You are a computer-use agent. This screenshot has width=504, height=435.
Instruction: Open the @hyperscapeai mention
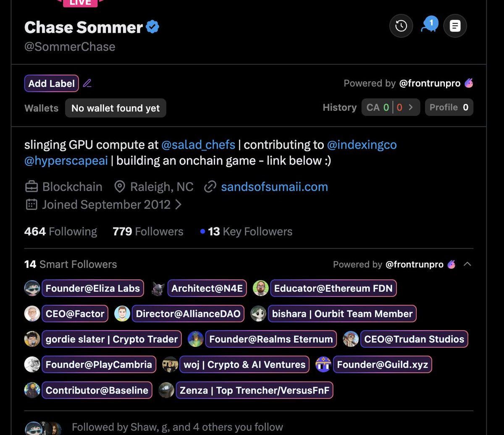66,161
